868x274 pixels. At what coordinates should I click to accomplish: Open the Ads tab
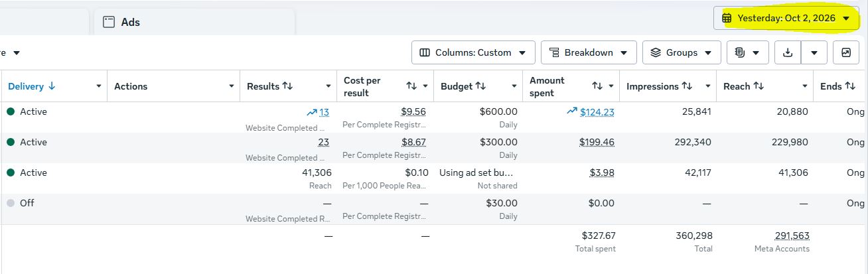(194, 22)
